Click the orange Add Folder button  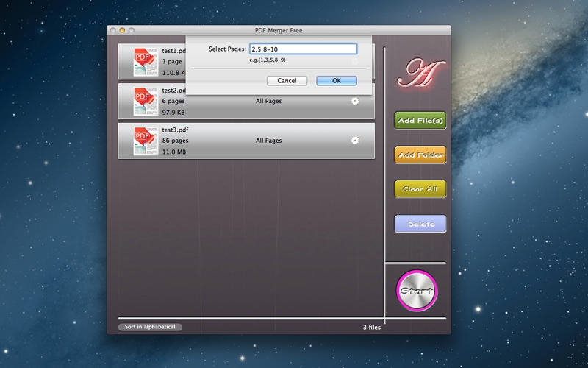click(x=420, y=155)
